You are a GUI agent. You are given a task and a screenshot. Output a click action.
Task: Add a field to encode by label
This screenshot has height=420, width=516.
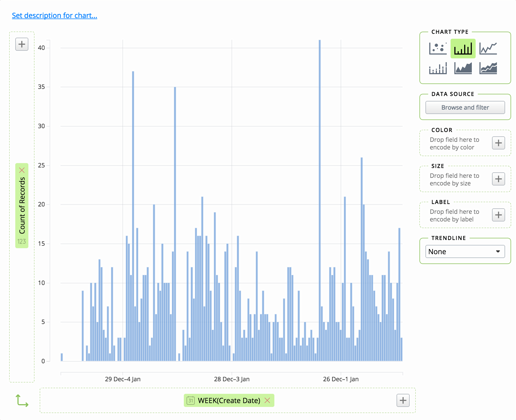pyautogui.click(x=498, y=215)
